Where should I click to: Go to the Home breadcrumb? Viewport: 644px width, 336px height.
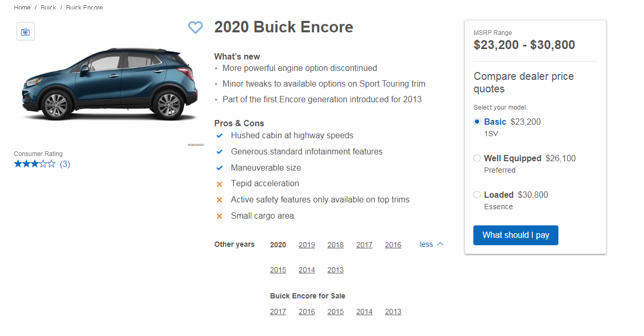pos(22,8)
